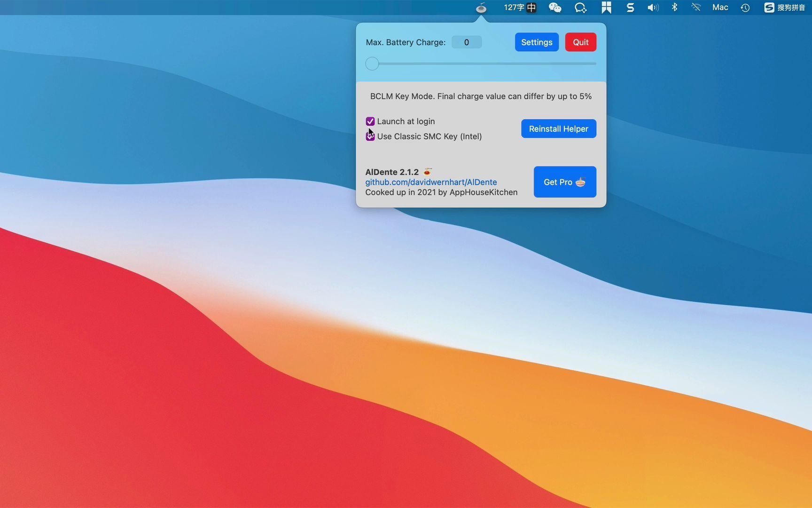The height and width of the screenshot is (508, 812).
Task: Click the Reinstall Helper button
Action: tap(559, 128)
